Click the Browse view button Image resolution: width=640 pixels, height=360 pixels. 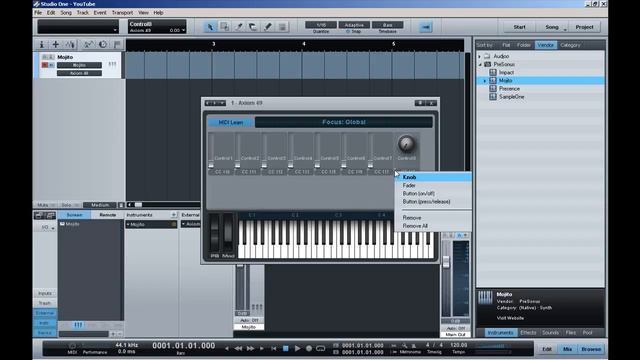(591, 349)
